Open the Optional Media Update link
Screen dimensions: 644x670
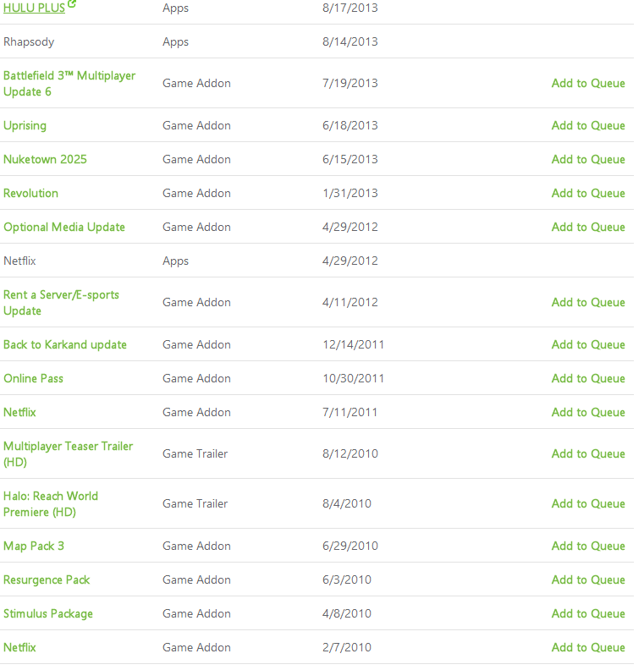(x=64, y=227)
